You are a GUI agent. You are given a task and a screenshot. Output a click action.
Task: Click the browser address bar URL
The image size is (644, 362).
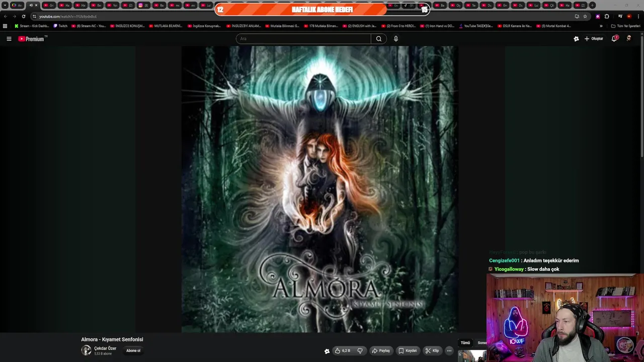68,16
